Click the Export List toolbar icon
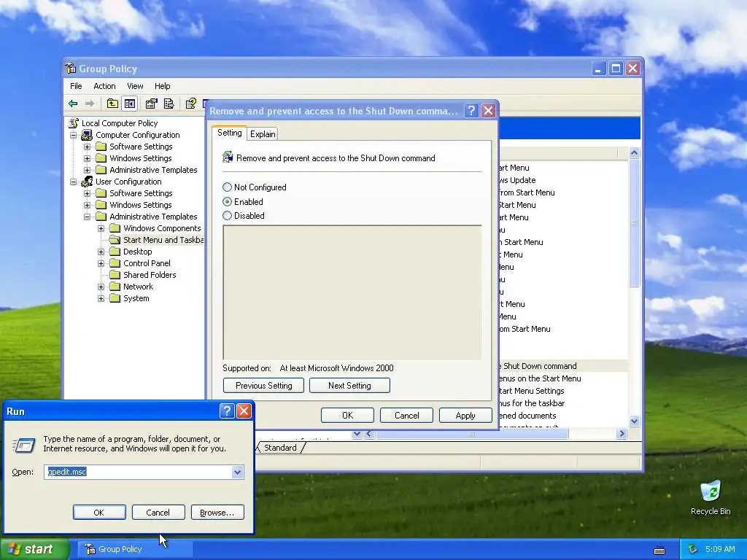 click(169, 104)
